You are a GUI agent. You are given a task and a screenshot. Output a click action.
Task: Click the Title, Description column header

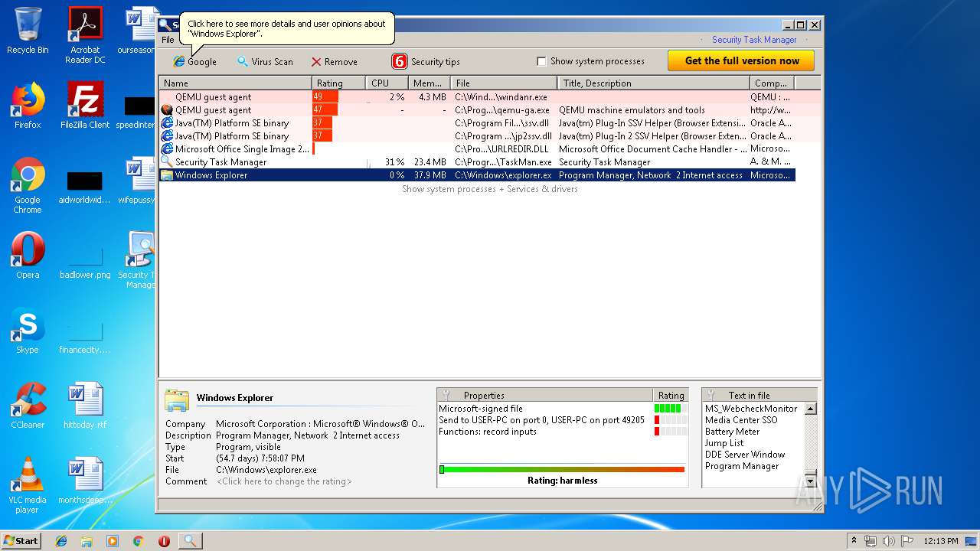tap(653, 83)
